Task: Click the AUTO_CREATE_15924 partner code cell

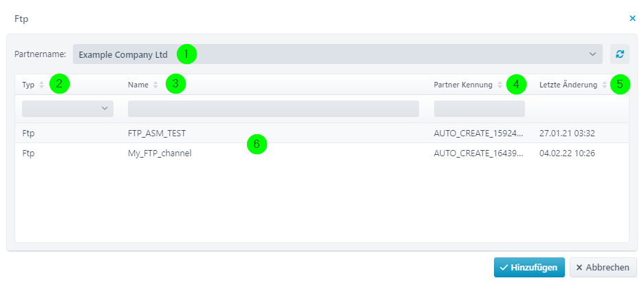Action: (479, 133)
